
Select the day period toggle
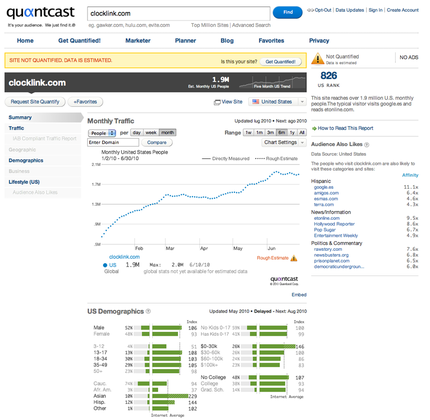[137, 133]
